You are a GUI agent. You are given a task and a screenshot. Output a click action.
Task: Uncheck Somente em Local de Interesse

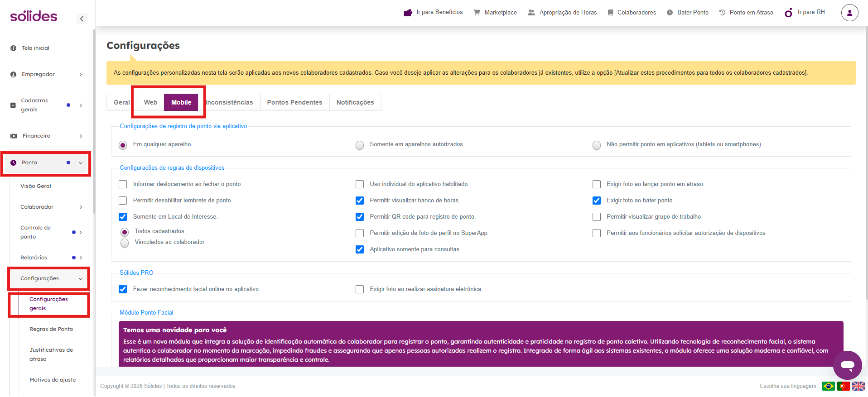(x=123, y=217)
